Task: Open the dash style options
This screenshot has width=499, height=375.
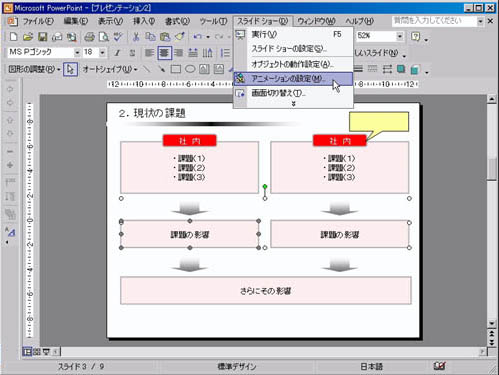Action: pyautogui.click(x=372, y=69)
